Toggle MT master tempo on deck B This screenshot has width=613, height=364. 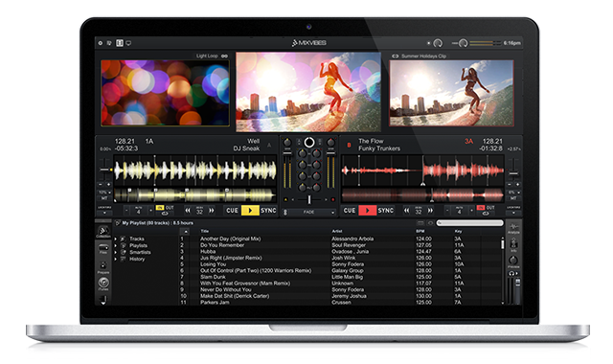[x=513, y=198]
